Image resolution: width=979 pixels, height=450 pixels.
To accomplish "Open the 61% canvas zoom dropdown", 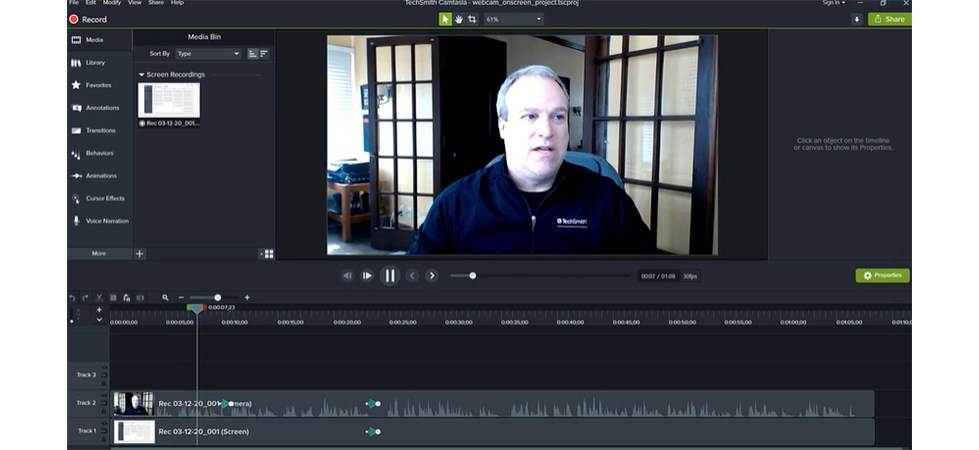I will pos(514,19).
